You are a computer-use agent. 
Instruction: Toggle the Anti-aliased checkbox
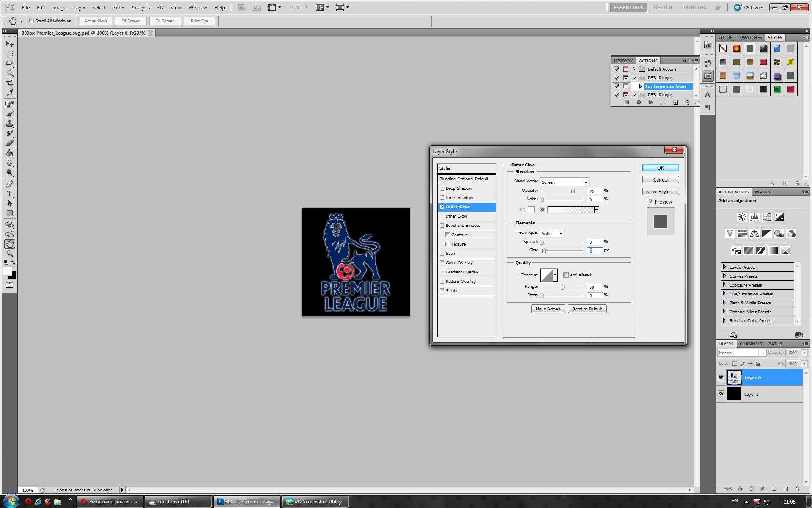click(566, 275)
